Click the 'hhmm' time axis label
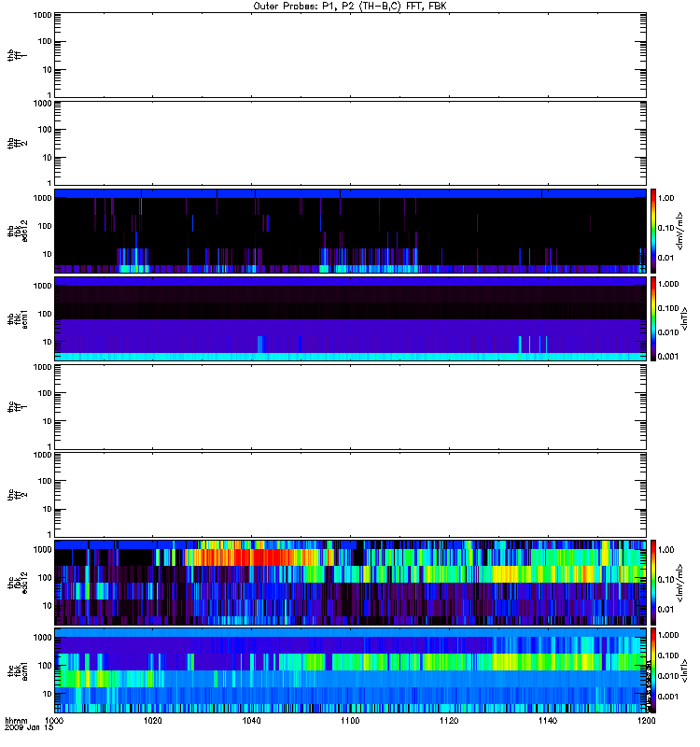The height and width of the screenshot is (747, 700). point(16,721)
